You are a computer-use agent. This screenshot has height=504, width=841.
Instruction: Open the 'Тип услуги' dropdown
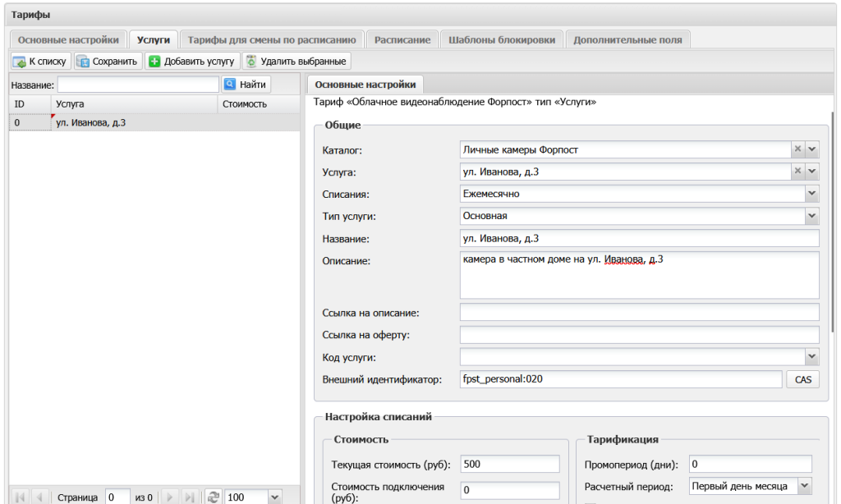point(812,216)
